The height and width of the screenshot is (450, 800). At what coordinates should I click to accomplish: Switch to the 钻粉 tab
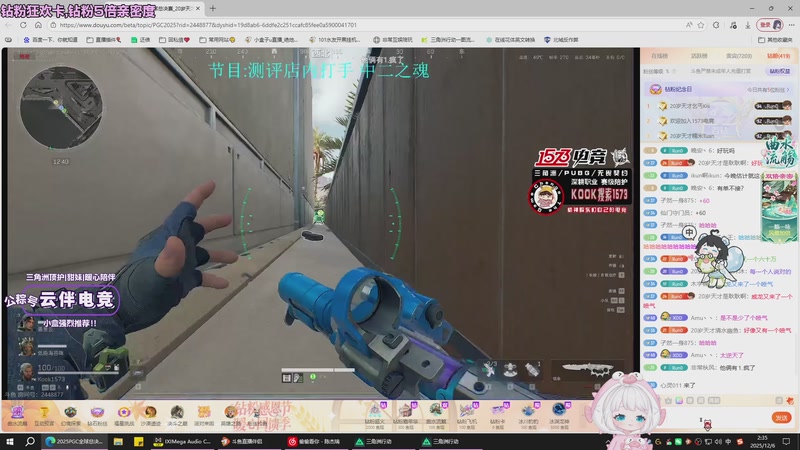[x=778, y=56]
